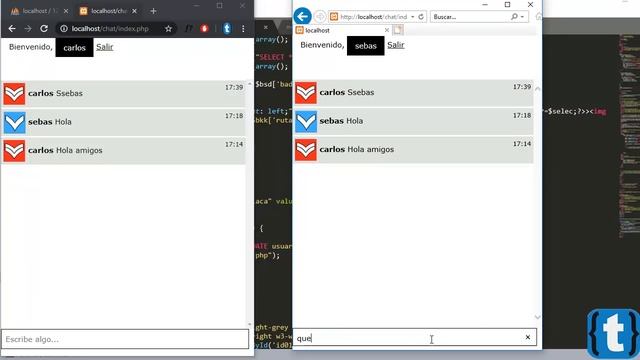The width and height of the screenshot is (640, 360).
Task: Select 'carlos Ssebas' message text in Chrome
Action: click(x=55, y=93)
